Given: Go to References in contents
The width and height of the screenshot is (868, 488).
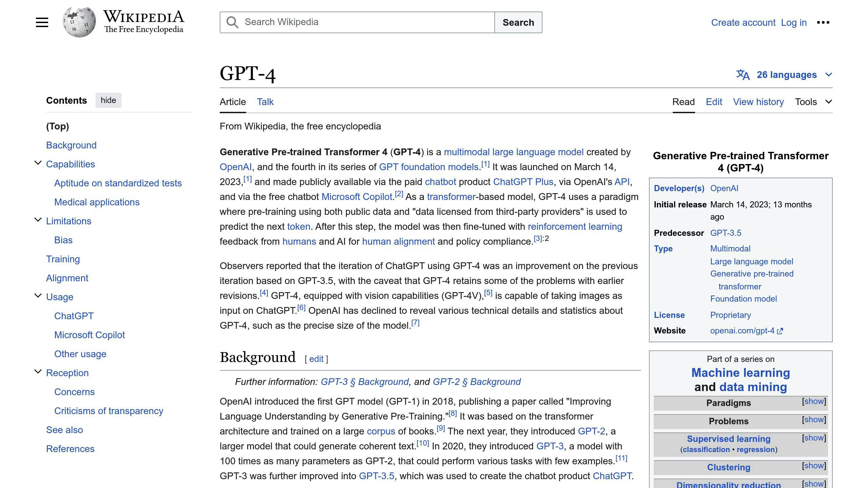Looking at the screenshot, I should pyautogui.click(x=70, y=449).
